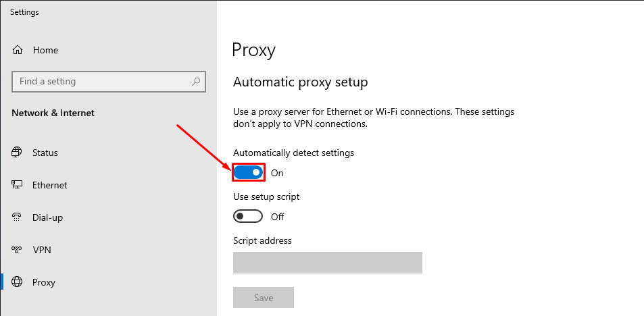Go to the Home label in sidebar
Screen dimensions: 644x316
pyautogui.click(x=45, y=50)
